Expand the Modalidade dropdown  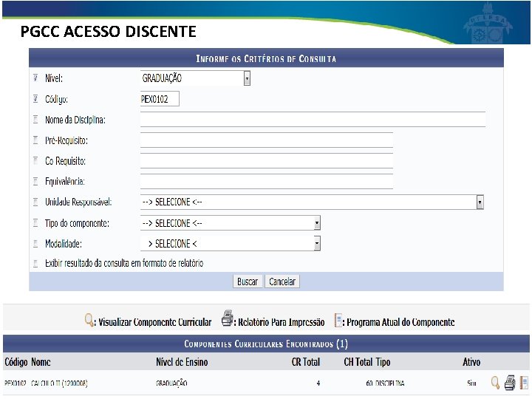tap(231, 243)
